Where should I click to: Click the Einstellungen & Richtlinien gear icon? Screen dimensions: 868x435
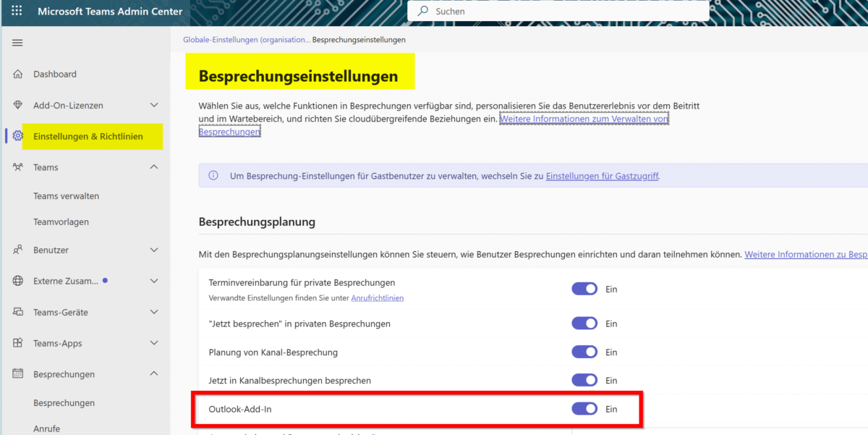pos(18,136)
